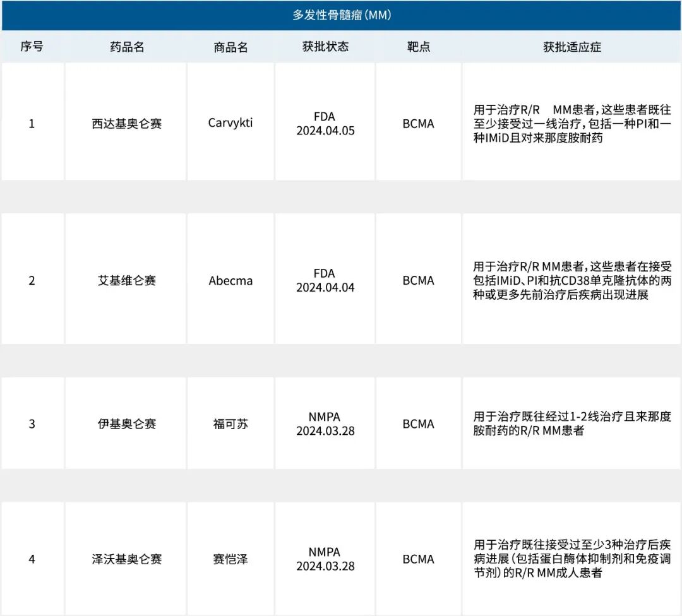This screenshot has width=682, height=616.
Task: Select the drug name 艾基维仑赛
Action: pyautogui.click(x=126, y=280)
